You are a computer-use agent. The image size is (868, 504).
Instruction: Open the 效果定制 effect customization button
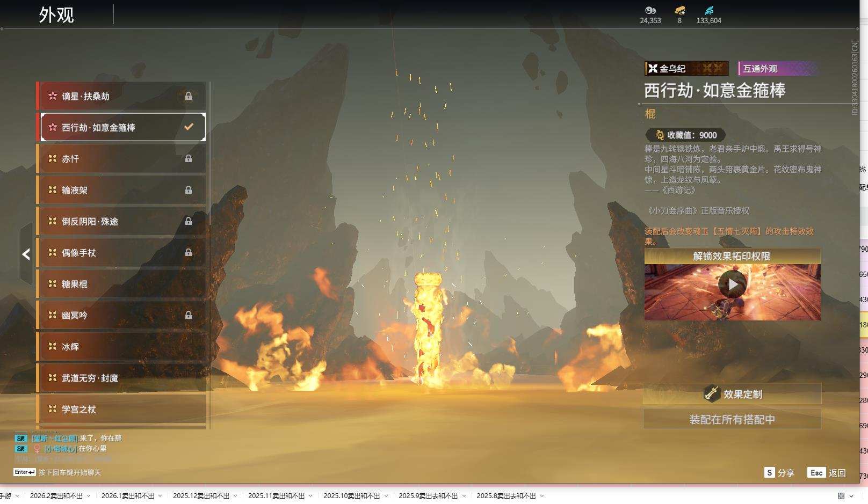tap(732, 394)
